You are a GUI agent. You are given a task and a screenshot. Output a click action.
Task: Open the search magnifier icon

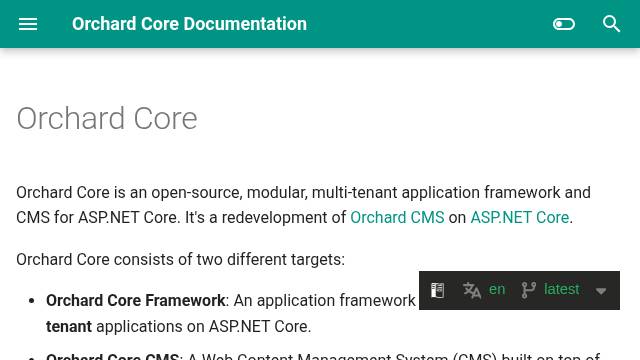611,24
